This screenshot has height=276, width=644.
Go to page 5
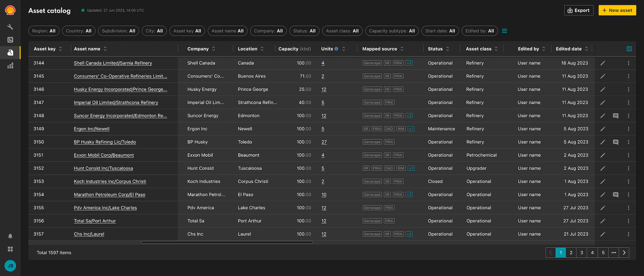point(603,253)
